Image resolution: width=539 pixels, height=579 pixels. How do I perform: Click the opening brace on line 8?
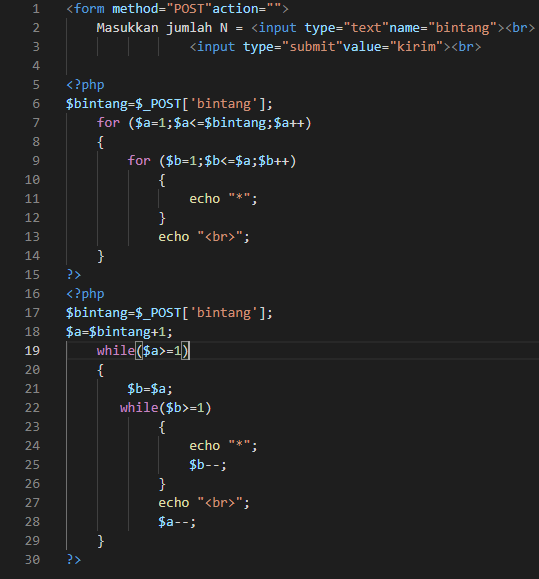coord(100,142)
